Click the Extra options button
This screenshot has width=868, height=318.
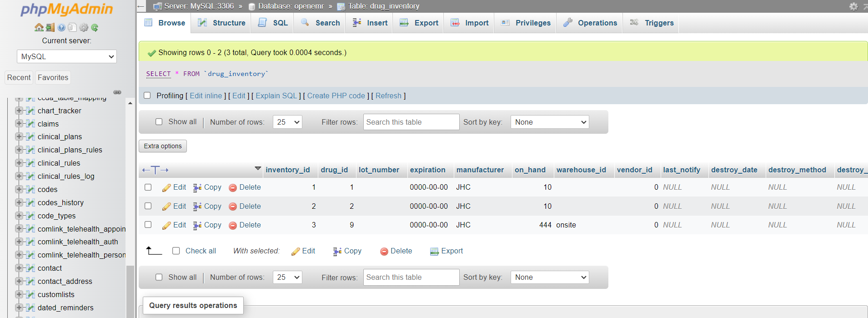163,146
